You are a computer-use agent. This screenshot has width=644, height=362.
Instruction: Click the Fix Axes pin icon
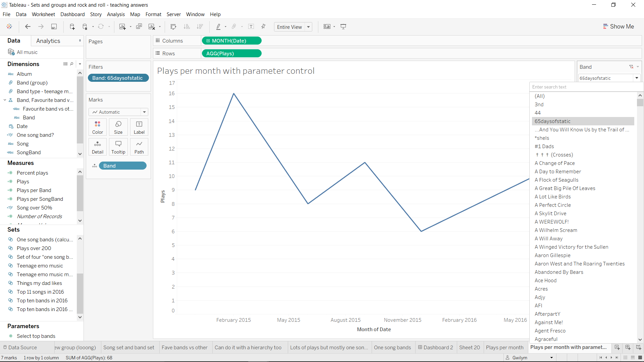tap(263, 27)
